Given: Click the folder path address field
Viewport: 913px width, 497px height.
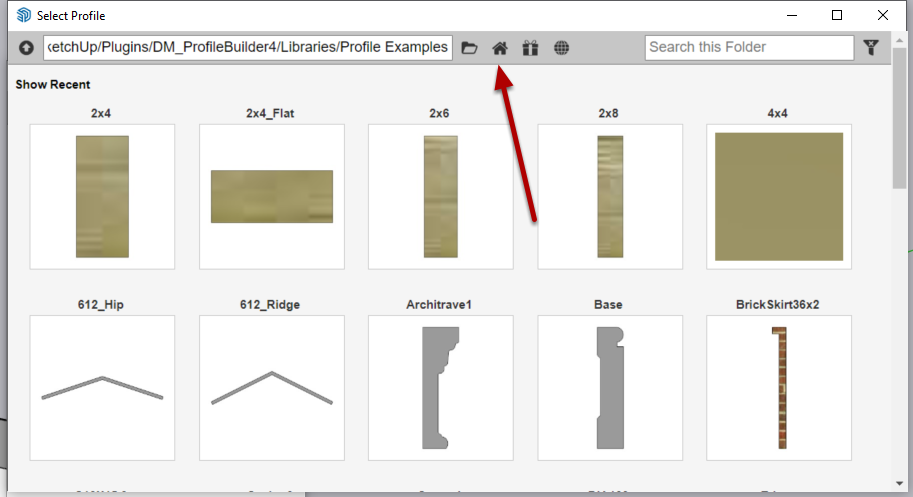Looking at the screenshot, I should pyautogui.click(x=248, y=47).
